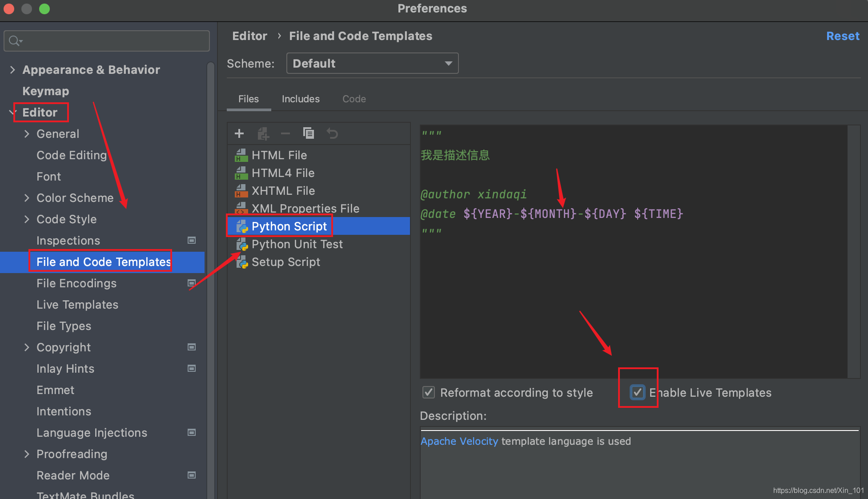Open Intentions settings
868x499 pixels.
coord(64,411)
